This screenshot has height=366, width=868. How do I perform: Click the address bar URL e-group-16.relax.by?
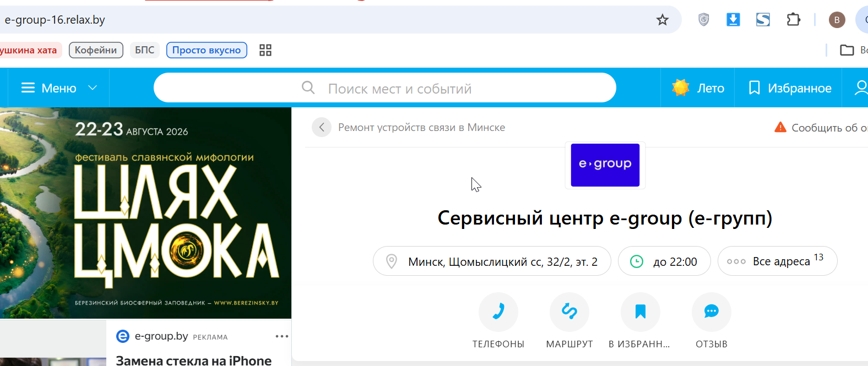[55, 20]
